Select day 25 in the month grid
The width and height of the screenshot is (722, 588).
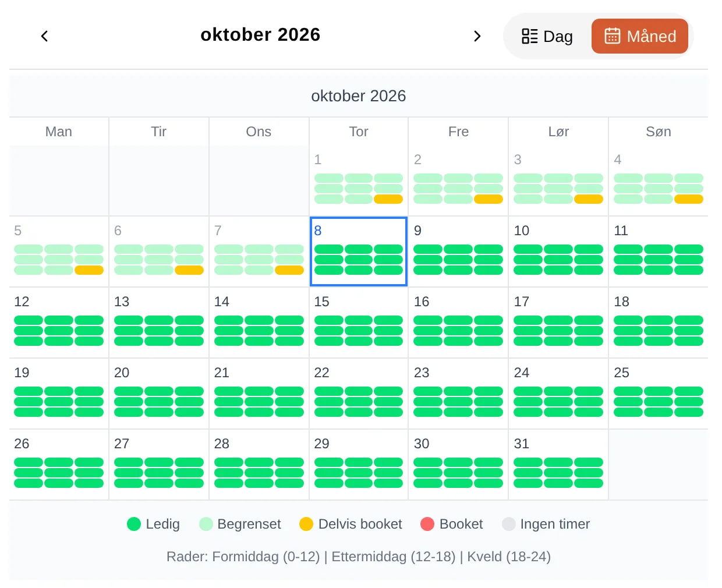pos(659,394)
